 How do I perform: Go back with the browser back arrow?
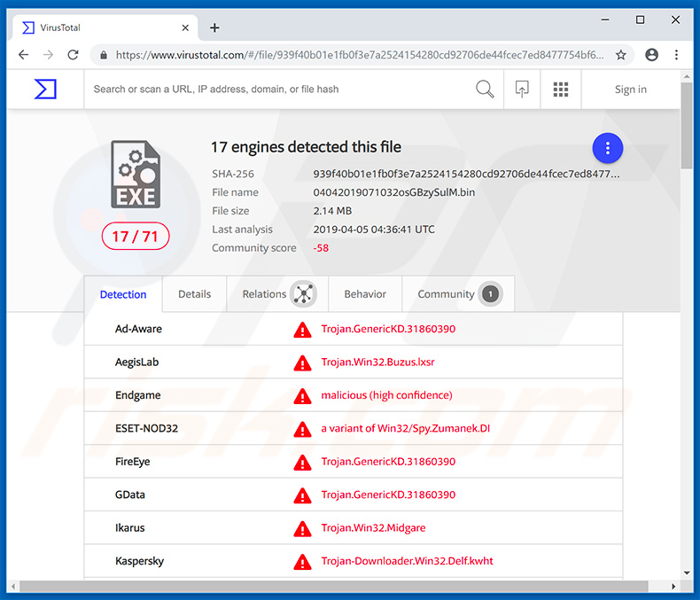click(x=23, y=55)
